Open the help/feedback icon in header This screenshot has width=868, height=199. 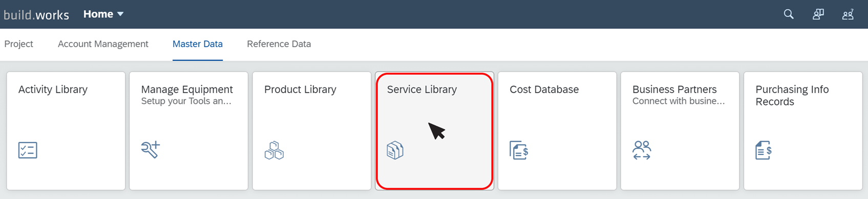point(818,14)
